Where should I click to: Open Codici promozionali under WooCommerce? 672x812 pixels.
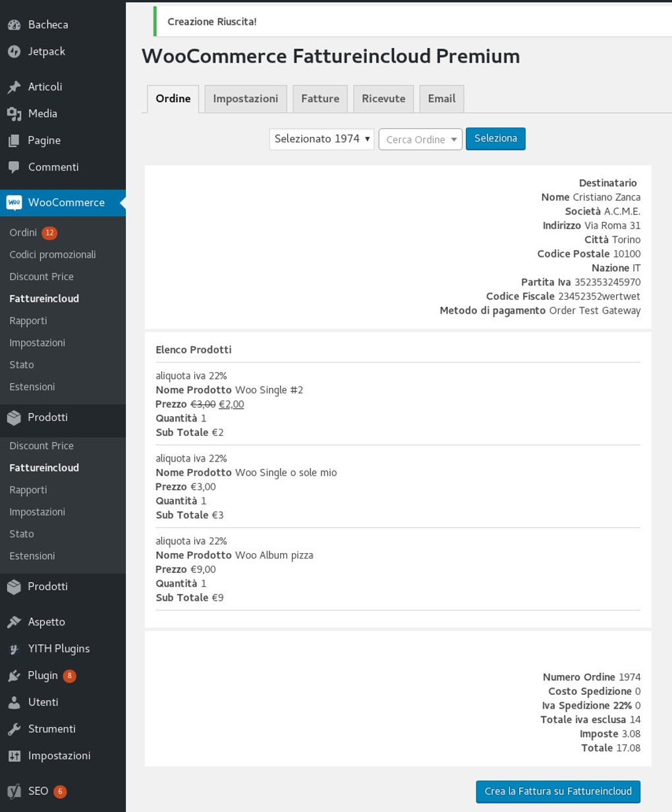53,254
